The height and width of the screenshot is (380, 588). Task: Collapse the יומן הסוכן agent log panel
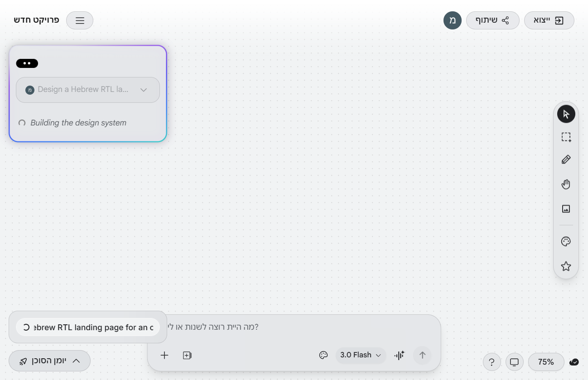coord(49,361)
